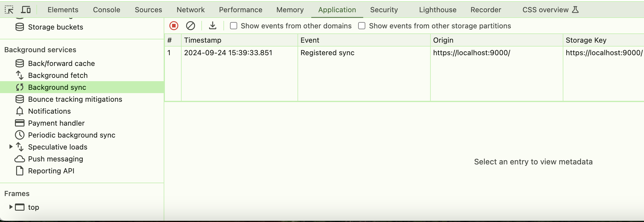Toggle device toolbar icon
The height and width of the screenshot is (222, 644).
[26, 10]
